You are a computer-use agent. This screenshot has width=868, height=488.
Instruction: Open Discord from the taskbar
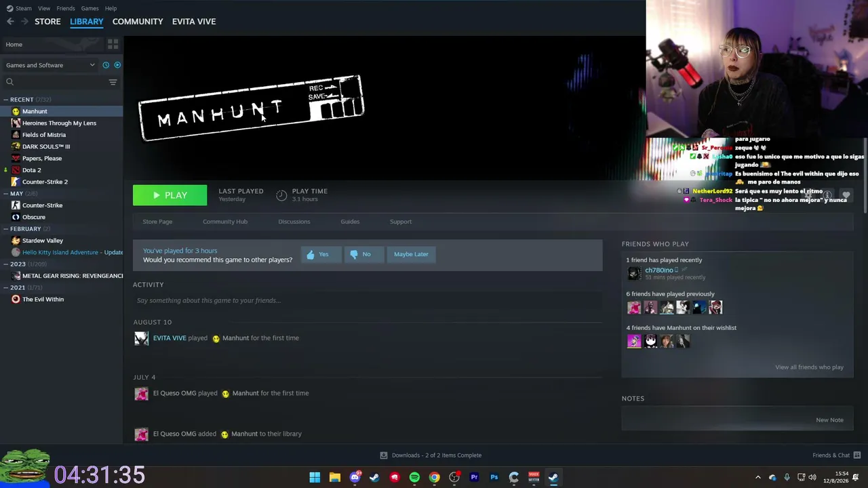click(355, 477)
